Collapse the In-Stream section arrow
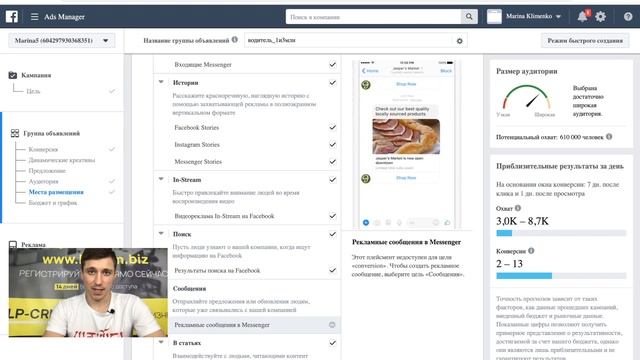This screenshot has height=360, width=640. click(x=161, y=179)
